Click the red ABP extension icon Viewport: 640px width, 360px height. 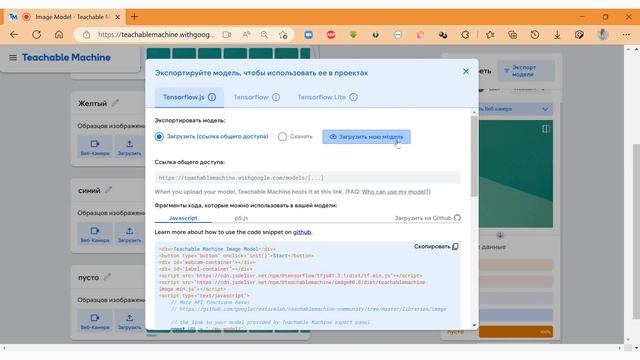click(x=331, y=35)
